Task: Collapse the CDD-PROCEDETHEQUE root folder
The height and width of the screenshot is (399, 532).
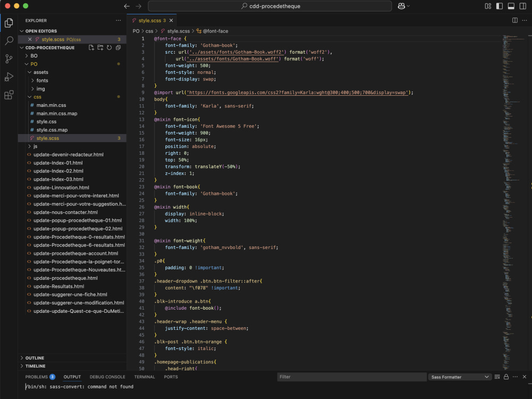Action: click(x=22, y=47)
